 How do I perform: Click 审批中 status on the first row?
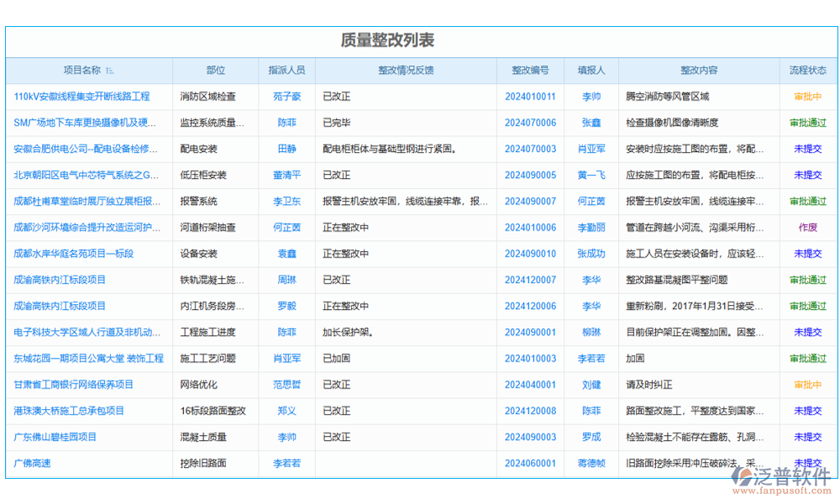(807, 97)
